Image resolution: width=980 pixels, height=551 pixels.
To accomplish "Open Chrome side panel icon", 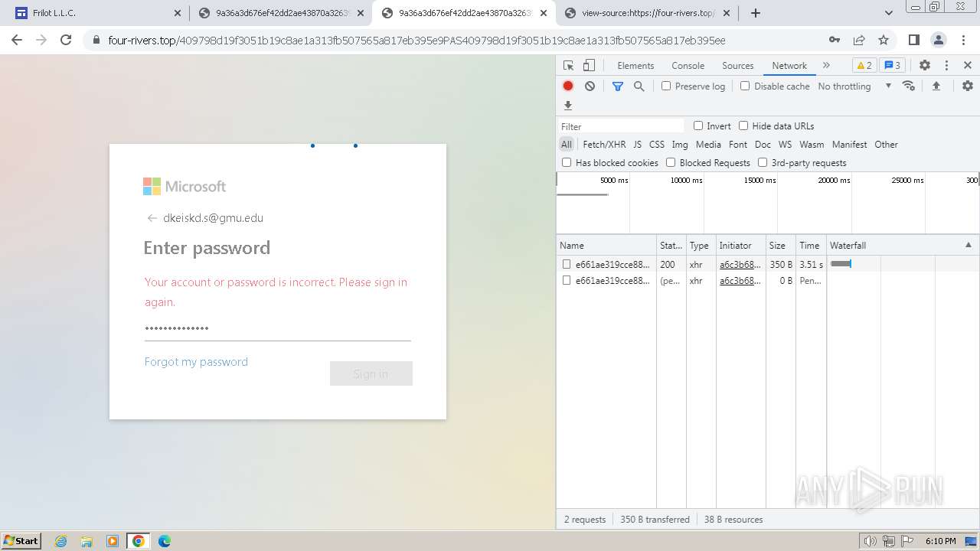I will click(x=913, y=40).
